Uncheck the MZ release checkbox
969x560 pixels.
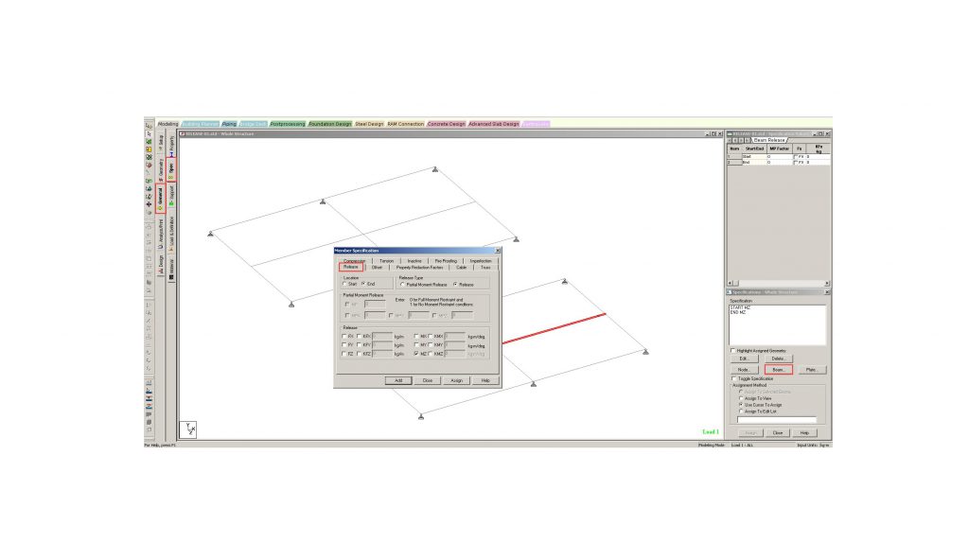tap(416, 354)
